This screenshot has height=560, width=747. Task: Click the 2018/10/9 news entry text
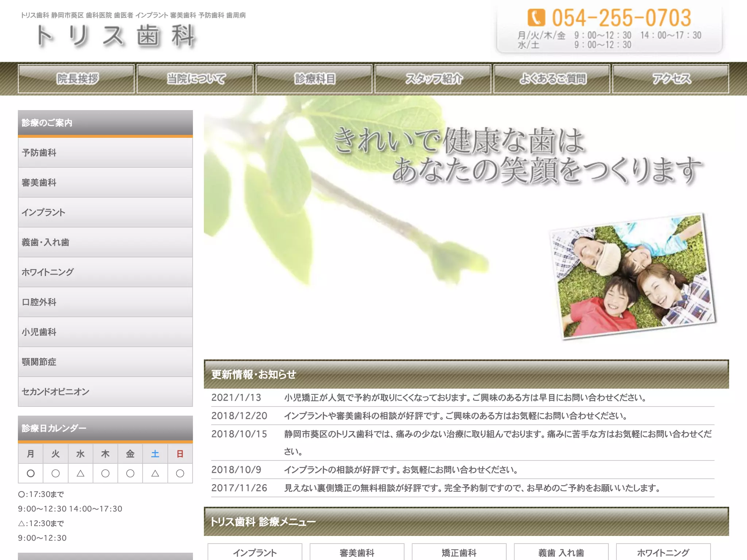[401, 470]
